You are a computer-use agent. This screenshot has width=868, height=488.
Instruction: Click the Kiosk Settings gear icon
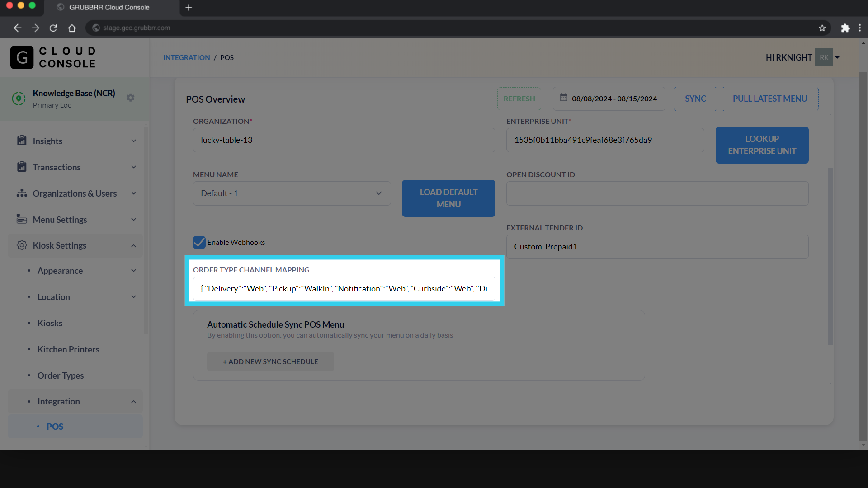[21, 245]
